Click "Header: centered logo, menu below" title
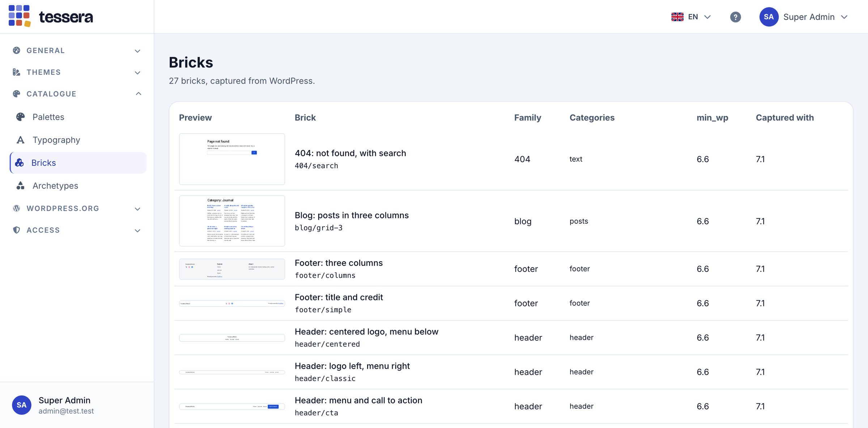 (x=366, y=331)
